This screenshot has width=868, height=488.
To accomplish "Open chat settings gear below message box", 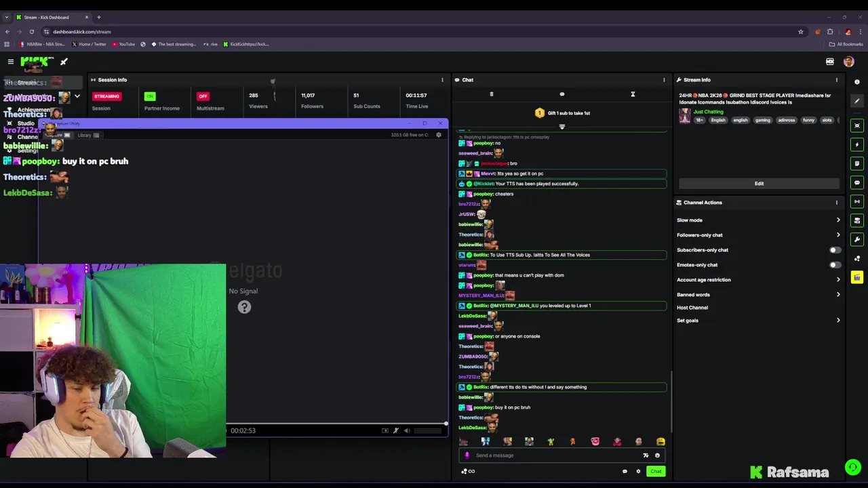I will coord(638,471).
